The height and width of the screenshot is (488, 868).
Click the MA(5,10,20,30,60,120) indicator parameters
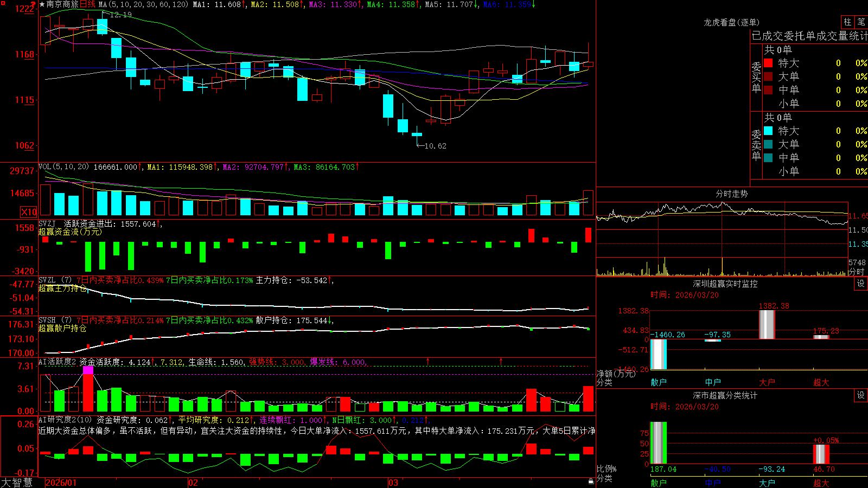(x=143, y=4)
